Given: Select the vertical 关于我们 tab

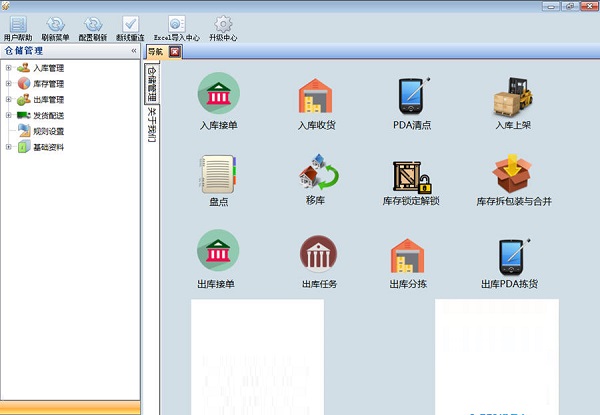Looking at the screenshot, I should tap(152, 124).
